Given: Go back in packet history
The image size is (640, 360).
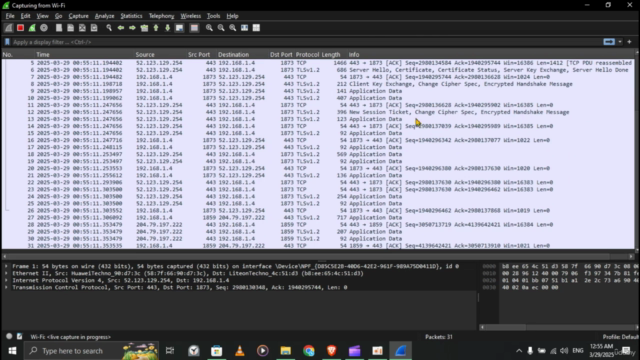Looking at the screenshot, I should coord(121,28).
